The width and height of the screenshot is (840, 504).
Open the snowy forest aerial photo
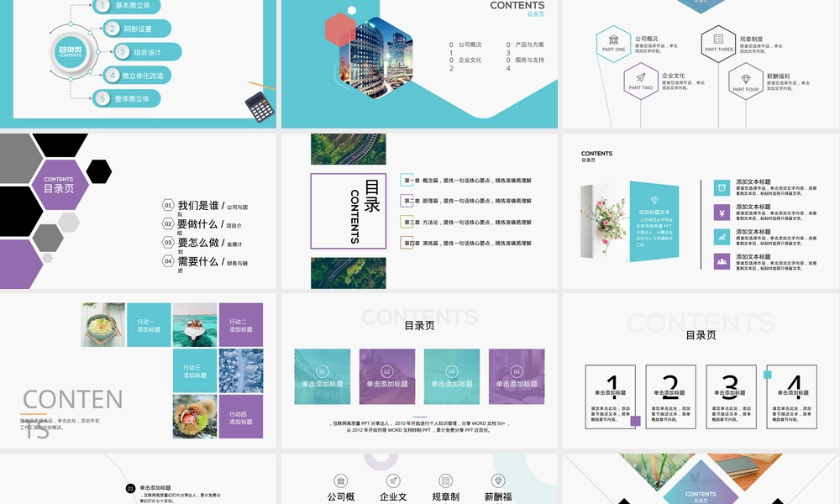click(x=241, y=370)
